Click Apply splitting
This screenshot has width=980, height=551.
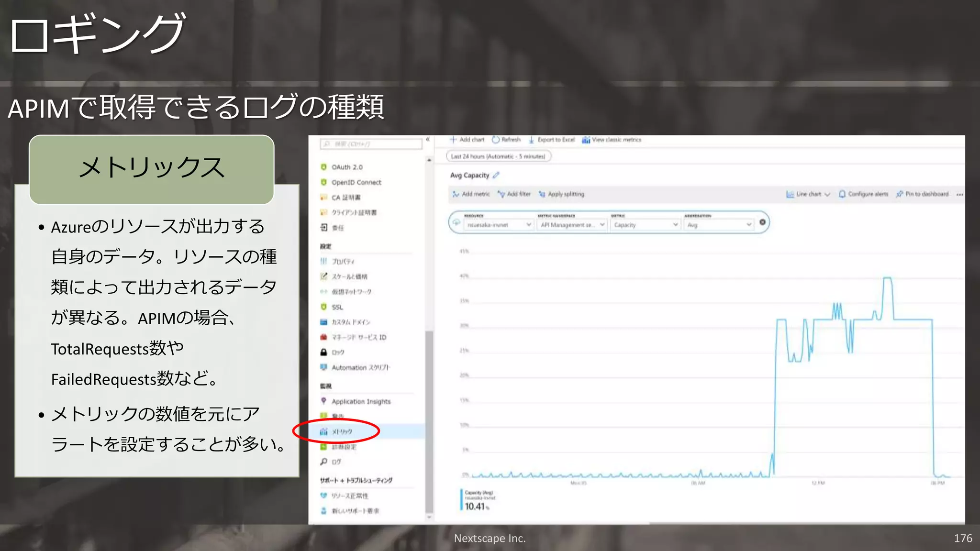(561, 194)
